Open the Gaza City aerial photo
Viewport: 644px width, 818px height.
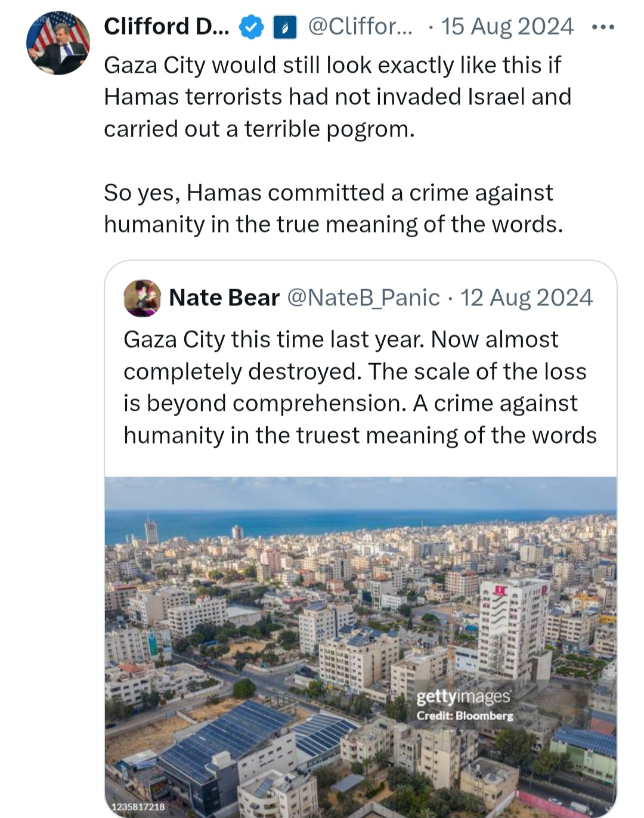361,647
